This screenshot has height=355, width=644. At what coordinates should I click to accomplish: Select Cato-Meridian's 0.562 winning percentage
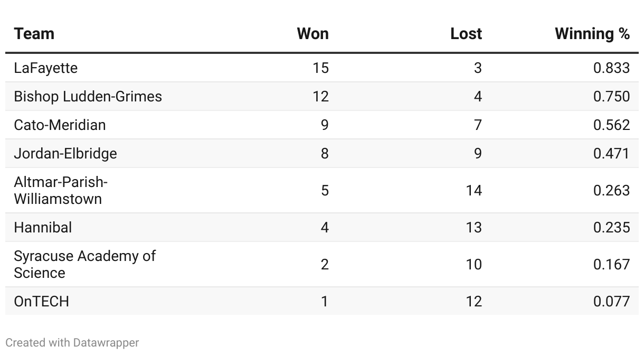pyautogui.click(x=611, y=125)
